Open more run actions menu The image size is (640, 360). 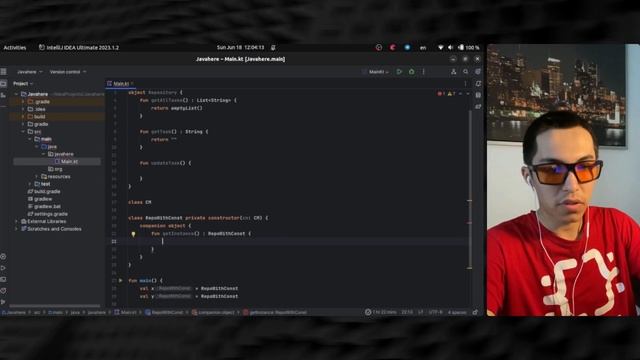pyautogui.click(x=424, y=72)
